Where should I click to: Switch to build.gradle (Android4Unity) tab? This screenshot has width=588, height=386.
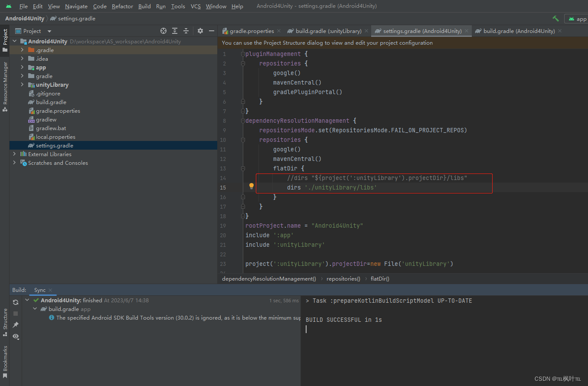point(515,31)
